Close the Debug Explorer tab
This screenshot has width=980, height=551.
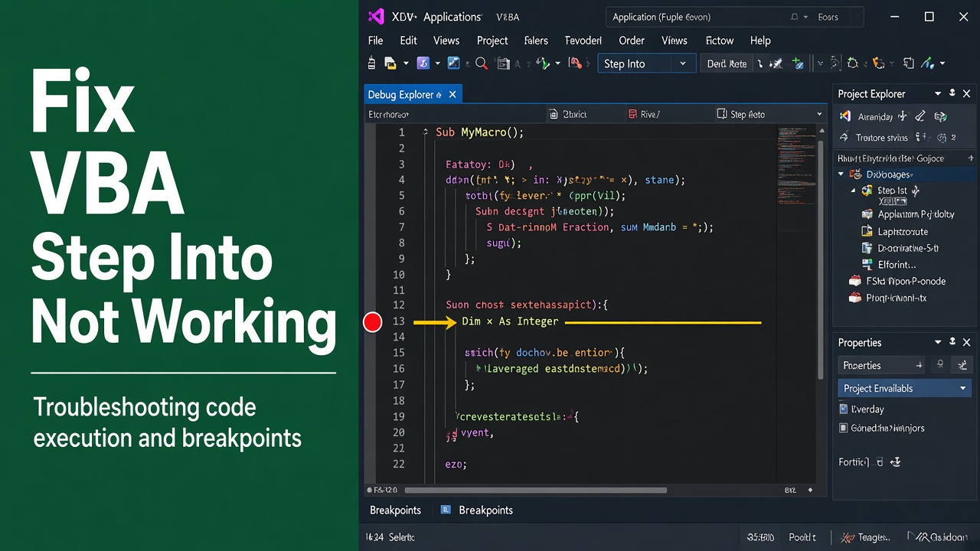[452, 95]
